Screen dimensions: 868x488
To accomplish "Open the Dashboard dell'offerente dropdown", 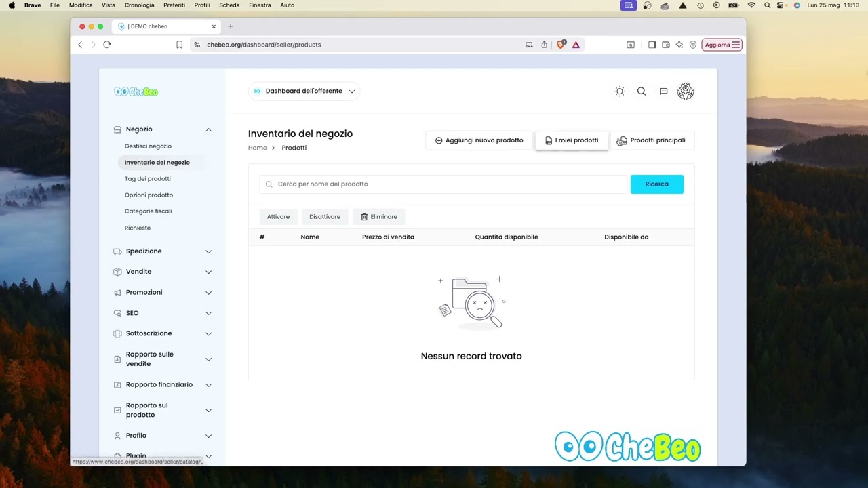I will pos(304,91).
